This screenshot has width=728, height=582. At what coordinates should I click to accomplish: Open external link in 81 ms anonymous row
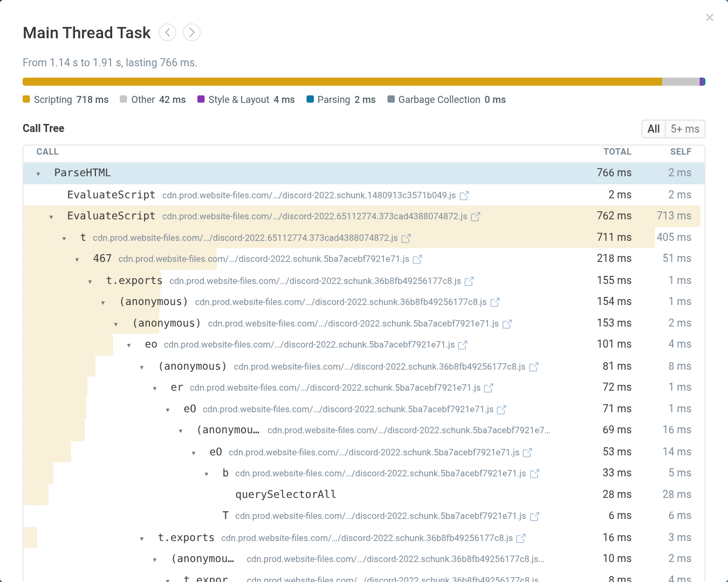[x=534, y=367]
